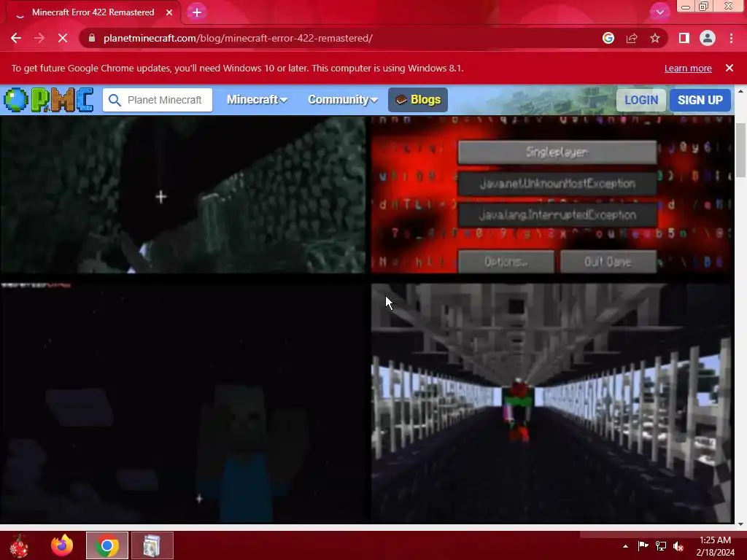Open Chrome three-dot menu

731,38
